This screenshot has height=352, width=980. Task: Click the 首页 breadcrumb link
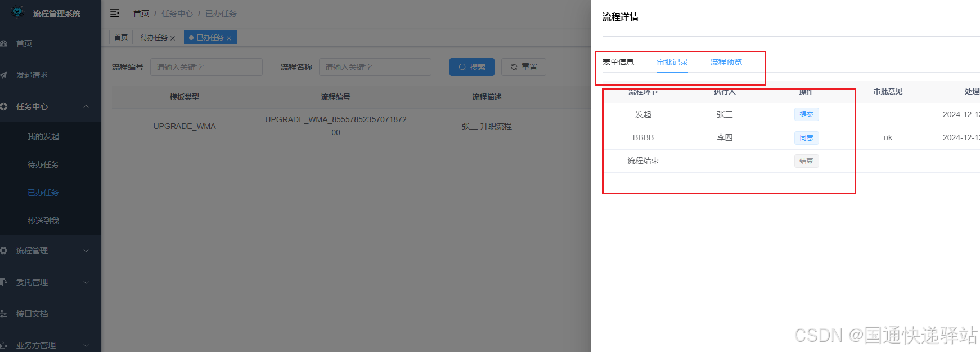(x=141, y=14)
